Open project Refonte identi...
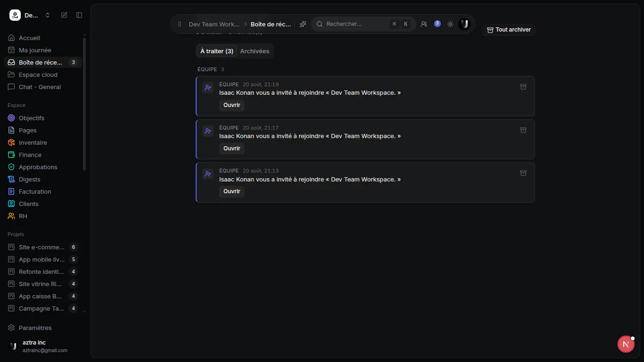This screenshot has height=362, width=644. tap(43, 271)
